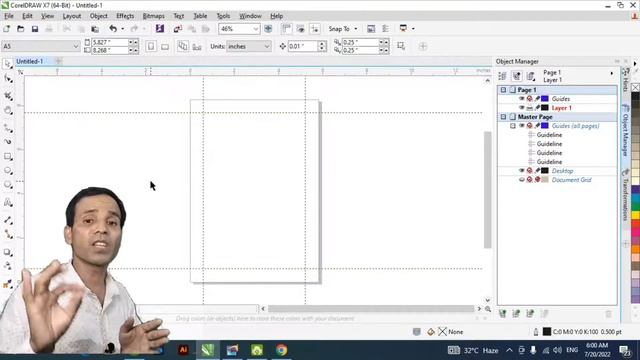Select the Shape tool in toolbox
Screen dimensions: 640x360
(8, 78)
